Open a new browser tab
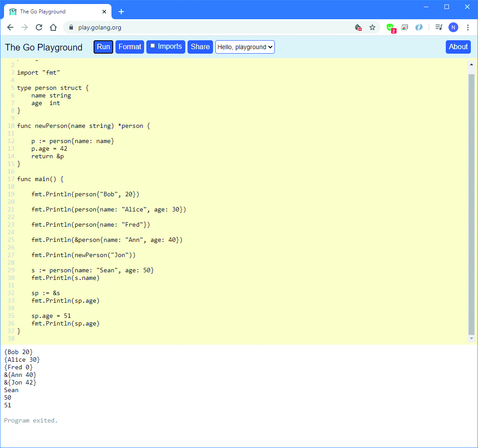The image size is (478, 448). (x=121, y=12)
